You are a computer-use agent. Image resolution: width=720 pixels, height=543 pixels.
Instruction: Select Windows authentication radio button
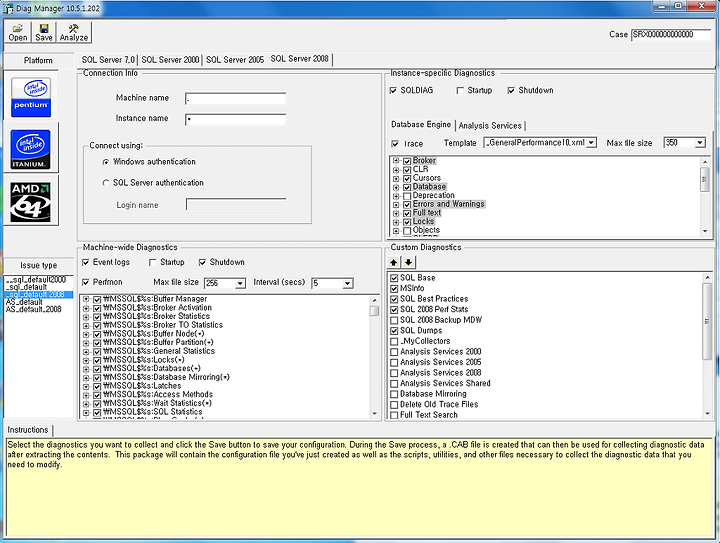[x=106, y=162]
